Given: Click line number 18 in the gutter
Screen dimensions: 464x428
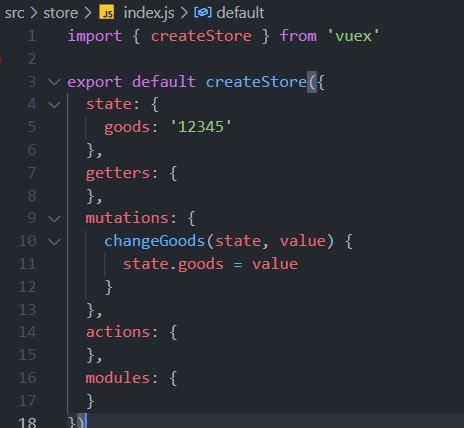Looking at the screenshot, I should point(27,422).
